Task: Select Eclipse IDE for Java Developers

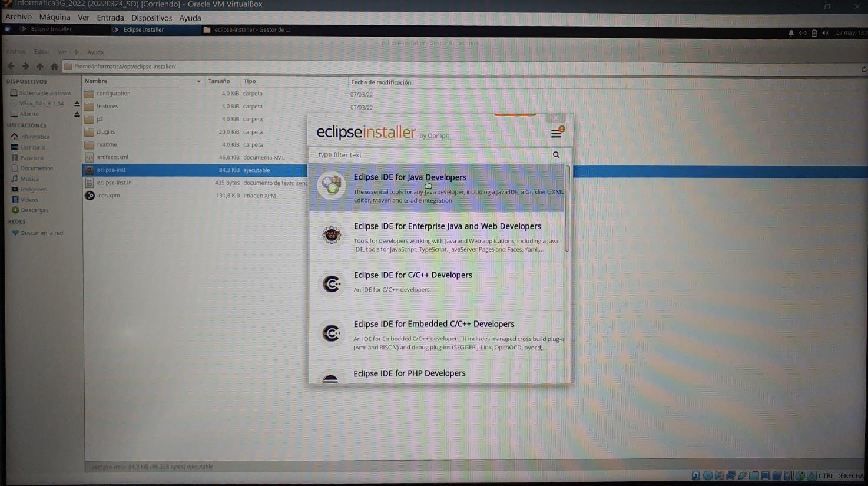Action: coord(436,188)
